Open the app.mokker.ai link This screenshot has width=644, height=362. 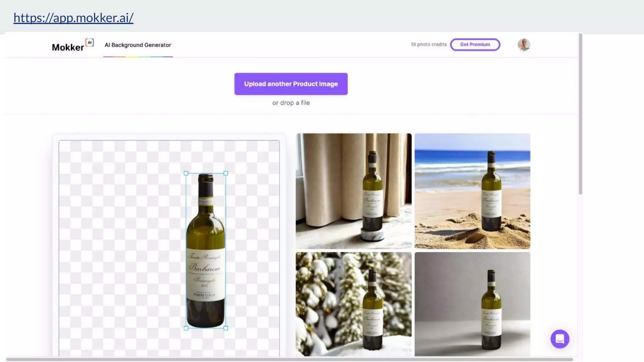(74, 18)
